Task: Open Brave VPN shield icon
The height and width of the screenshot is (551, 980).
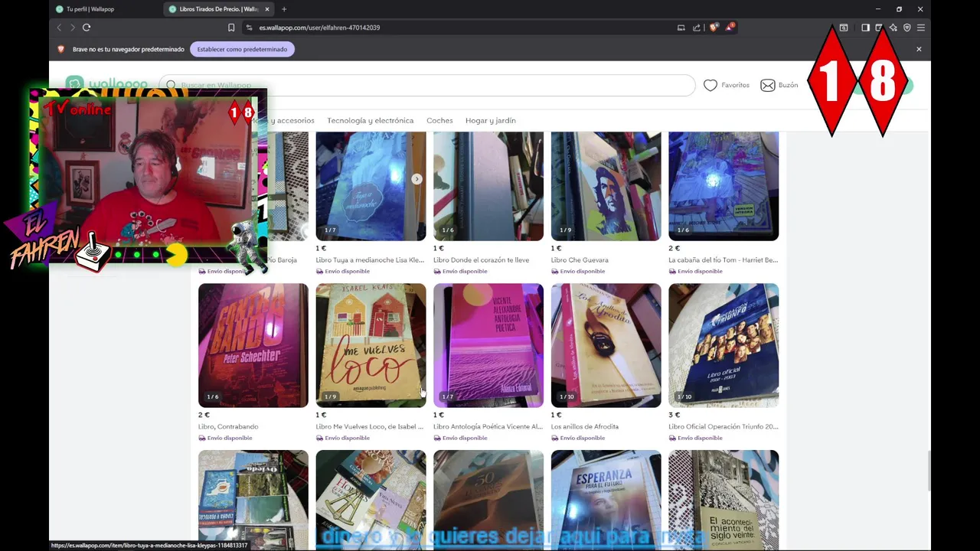Action: (906, 28)
